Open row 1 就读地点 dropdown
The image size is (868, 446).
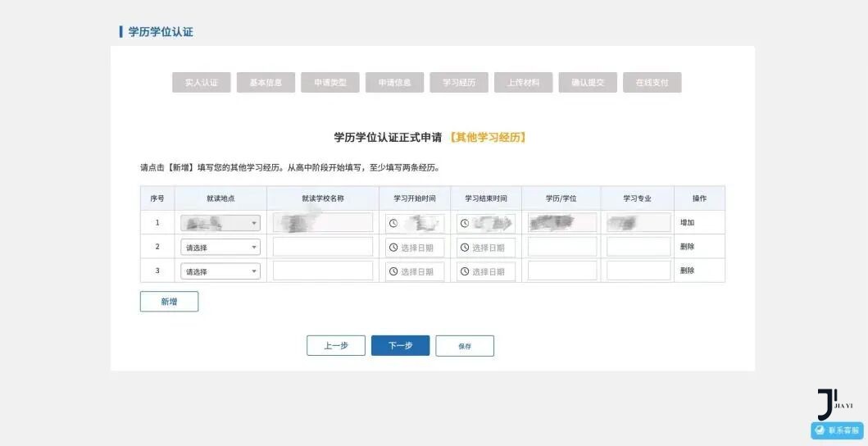tap(220, 223)
